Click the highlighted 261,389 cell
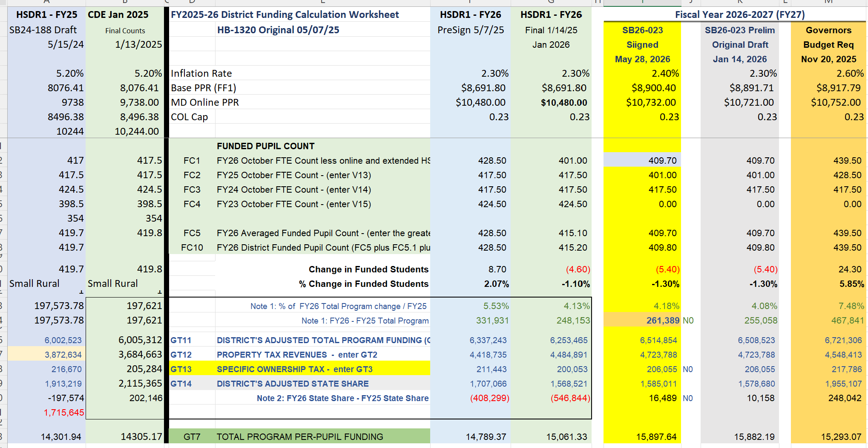Screen dimensions: 868x448 pyautogui.click(x=642, y=320)
